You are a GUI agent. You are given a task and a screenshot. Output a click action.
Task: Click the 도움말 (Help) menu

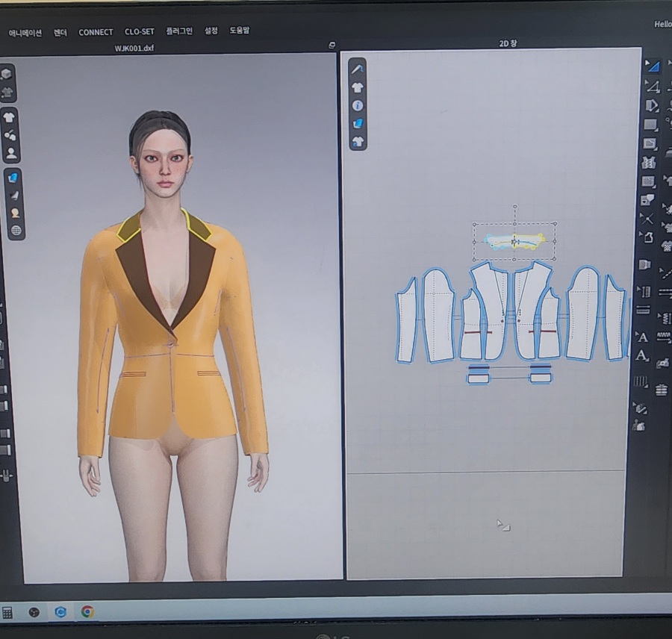[x=240, y=31]
